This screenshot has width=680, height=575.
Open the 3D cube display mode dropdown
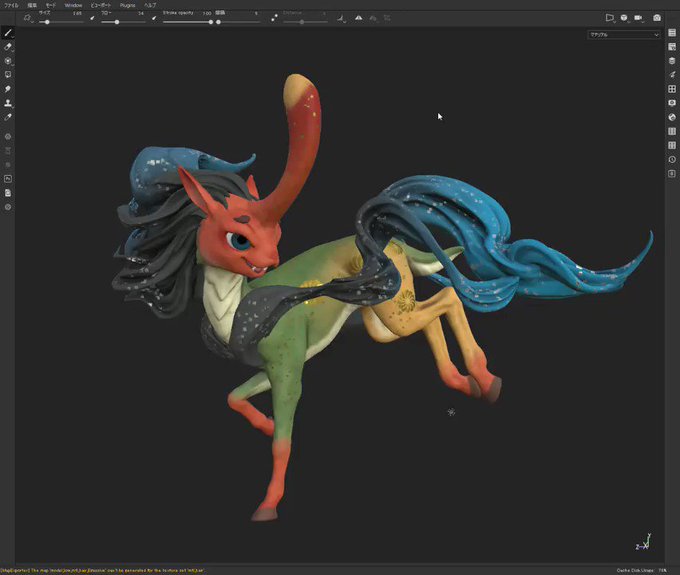[x=624, y=18]
